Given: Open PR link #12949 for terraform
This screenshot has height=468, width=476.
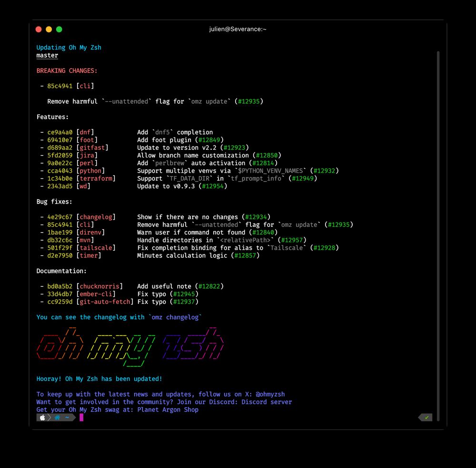Looking at the screenshot, I should click(x=303, y=178).
